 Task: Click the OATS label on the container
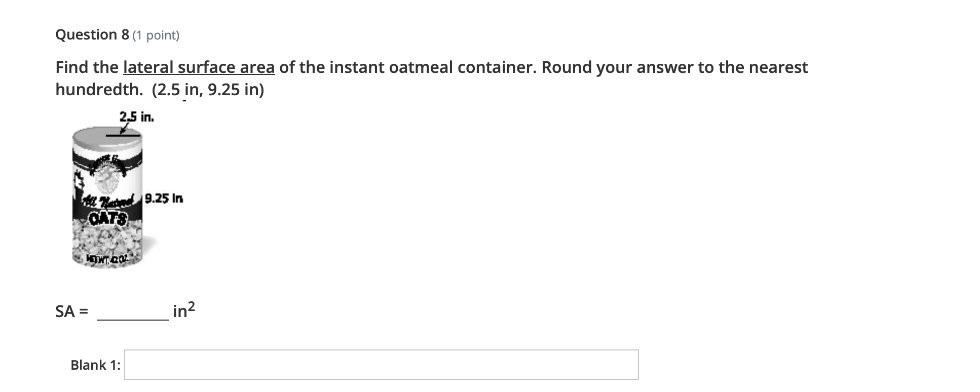[x=107, y=219]
